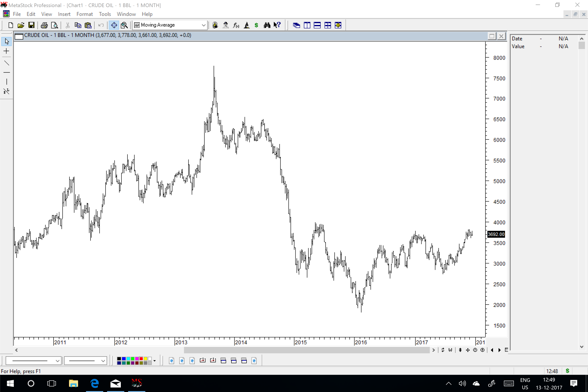Click the Save floppy disk icon
This screenshot has height=392, width=588.
pos(31,25)
